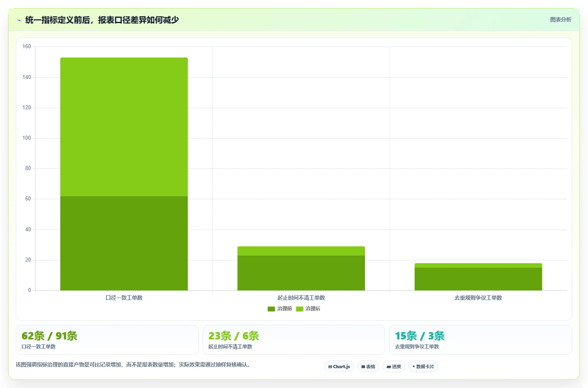Image resolution: width=588 pixels, height=388 pixels.
Task: Click the y-axis value 160
Action: point(27,47)
